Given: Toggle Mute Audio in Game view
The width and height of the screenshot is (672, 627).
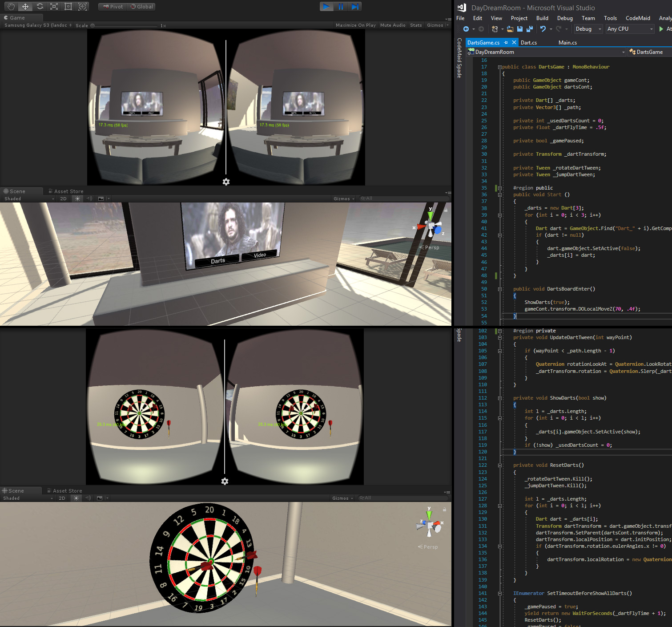Looking at the screenshot, I should point(393,25).
